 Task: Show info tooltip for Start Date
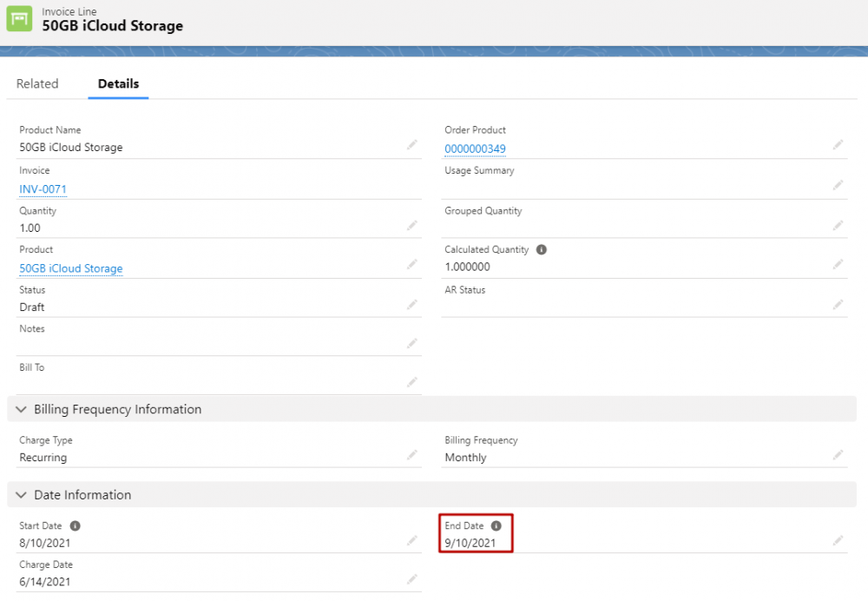pos(76,525)
